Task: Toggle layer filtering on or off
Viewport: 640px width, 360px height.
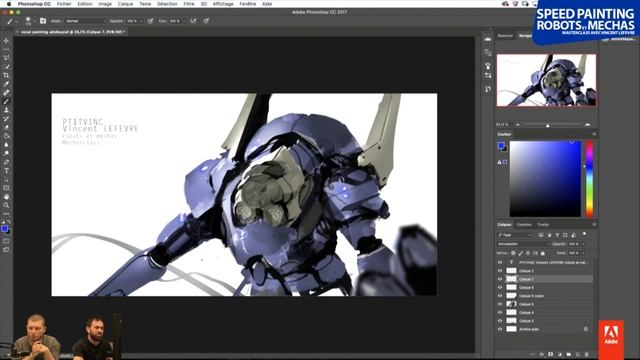Action: pyautogui.click(x=584, y=234)
